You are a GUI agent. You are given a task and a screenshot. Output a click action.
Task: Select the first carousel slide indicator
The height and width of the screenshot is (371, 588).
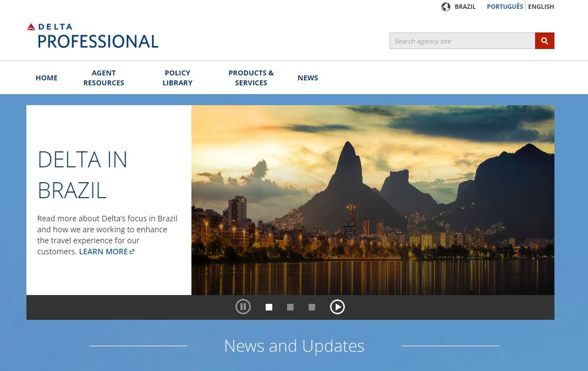(269, 307)
